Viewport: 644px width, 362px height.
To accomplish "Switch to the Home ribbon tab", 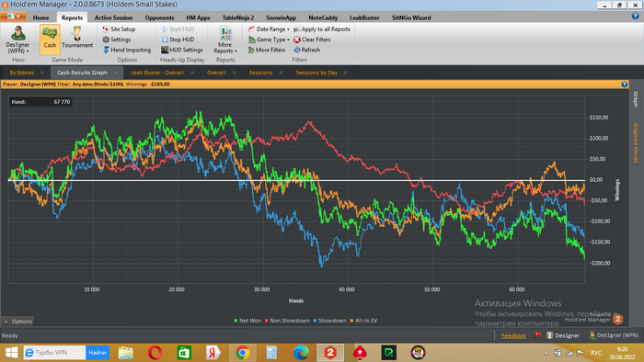I will point(40,17).
